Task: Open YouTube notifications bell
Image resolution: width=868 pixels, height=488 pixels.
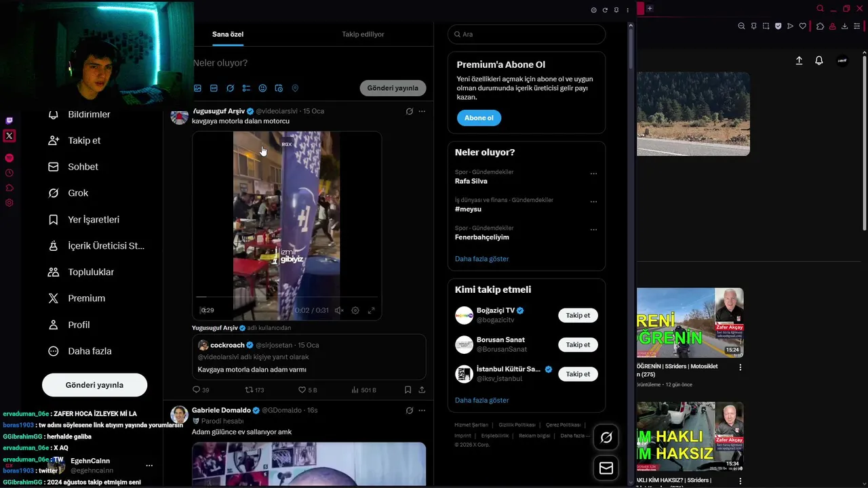Action: [x=819, y=60]
